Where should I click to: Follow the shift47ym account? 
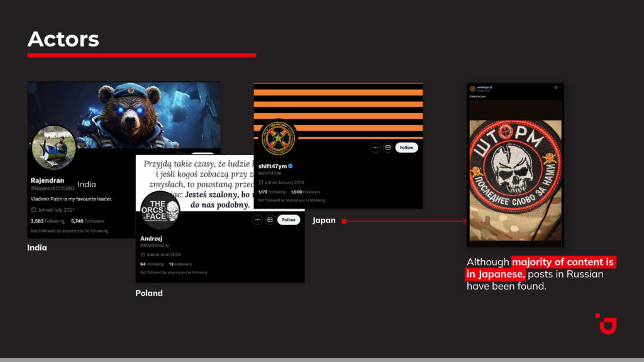coord(407,148)
